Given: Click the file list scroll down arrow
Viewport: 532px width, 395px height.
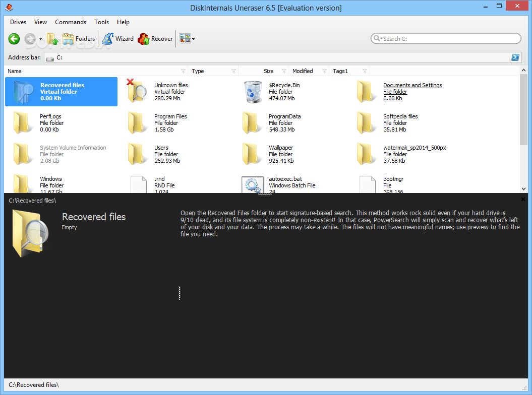Looking at the screenshot, I should pos(523,189).
